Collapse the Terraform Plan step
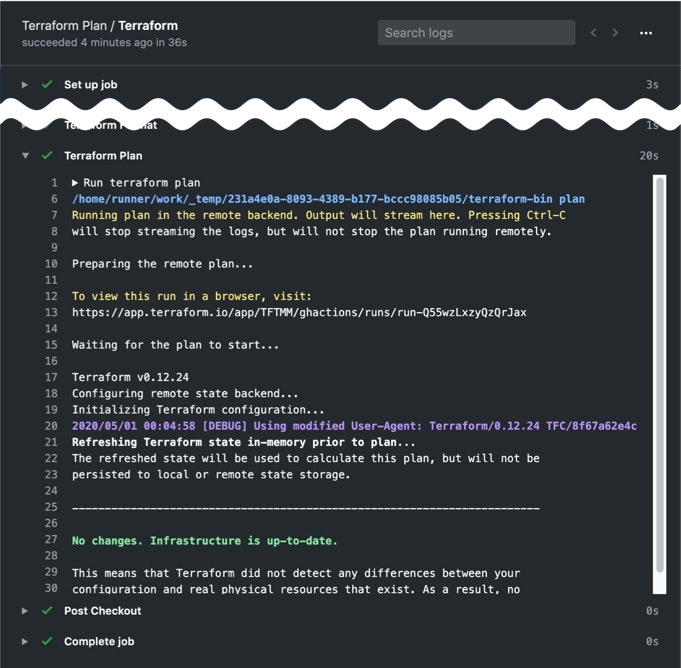The image size is (681, 668). (26, 156)
